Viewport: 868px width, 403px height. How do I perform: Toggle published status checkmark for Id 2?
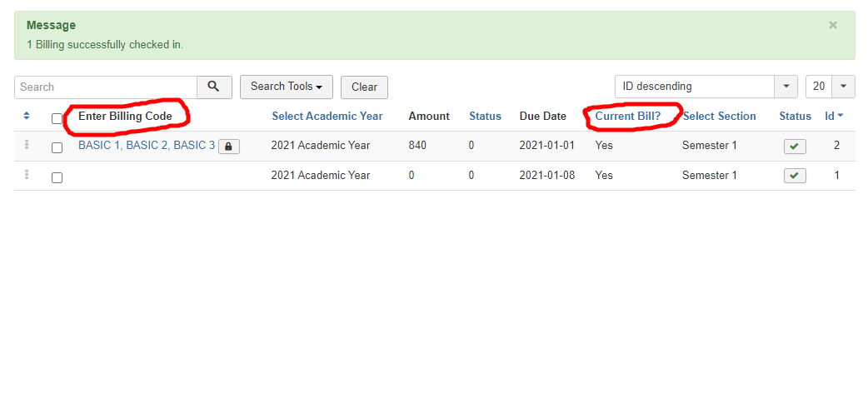tap(795, 147)
